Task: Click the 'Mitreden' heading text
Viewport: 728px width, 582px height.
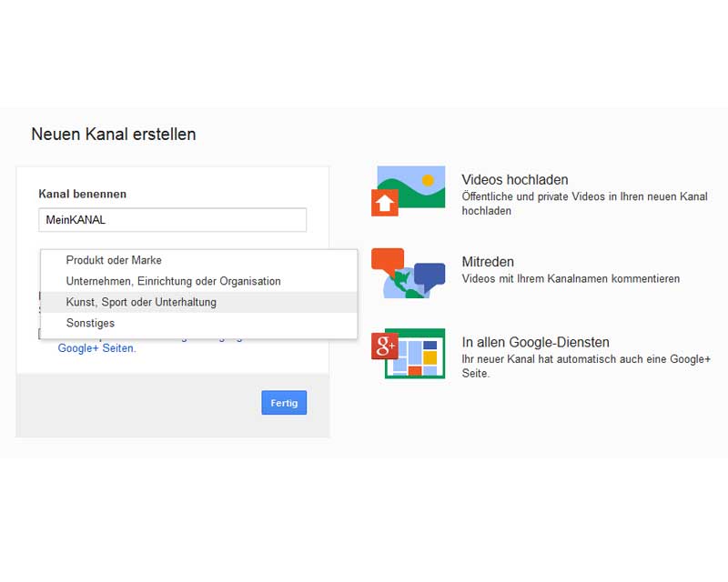Action: [488, 261]
